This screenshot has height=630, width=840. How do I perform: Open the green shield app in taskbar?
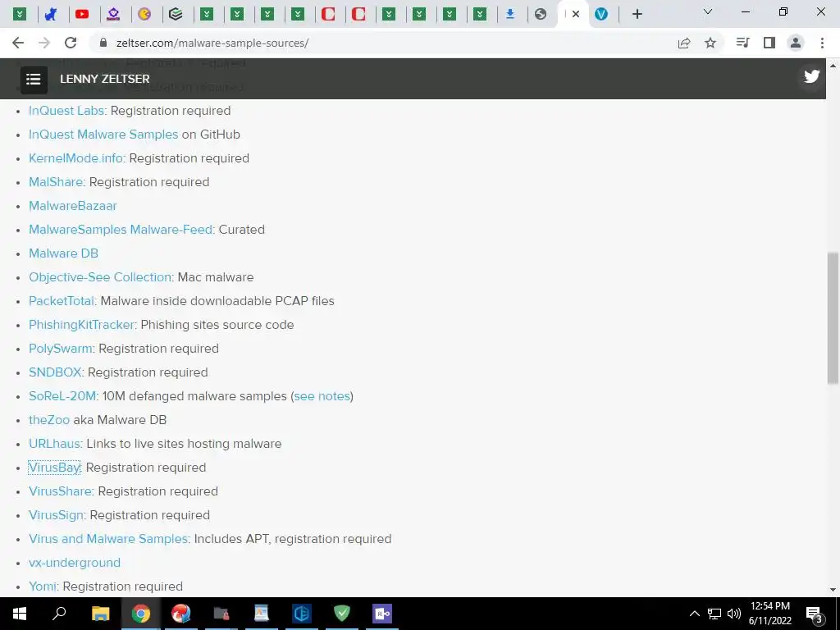(x=342, y=614)
